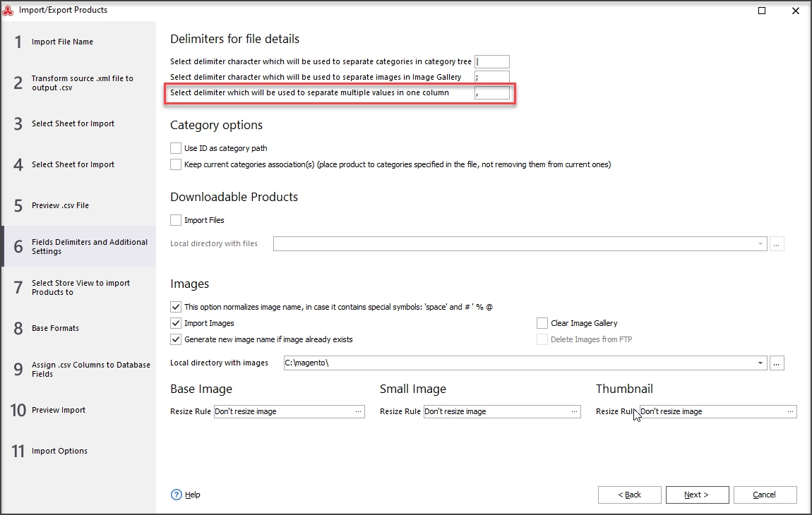812x515 pixels.
Task: Click the Back button
Action: coord(629,495)
